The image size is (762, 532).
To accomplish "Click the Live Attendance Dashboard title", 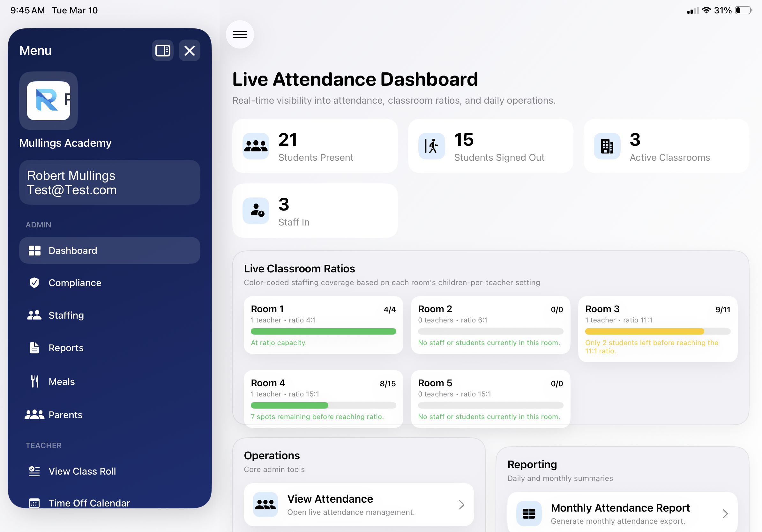I will [355, 79].
